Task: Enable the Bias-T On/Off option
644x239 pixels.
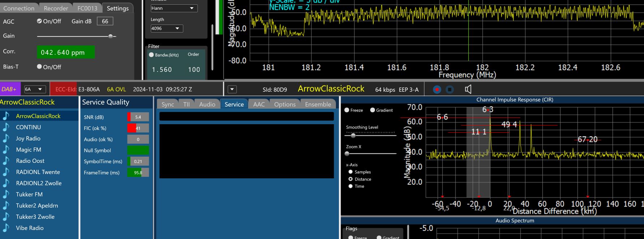Action: (x=39, y=67)
